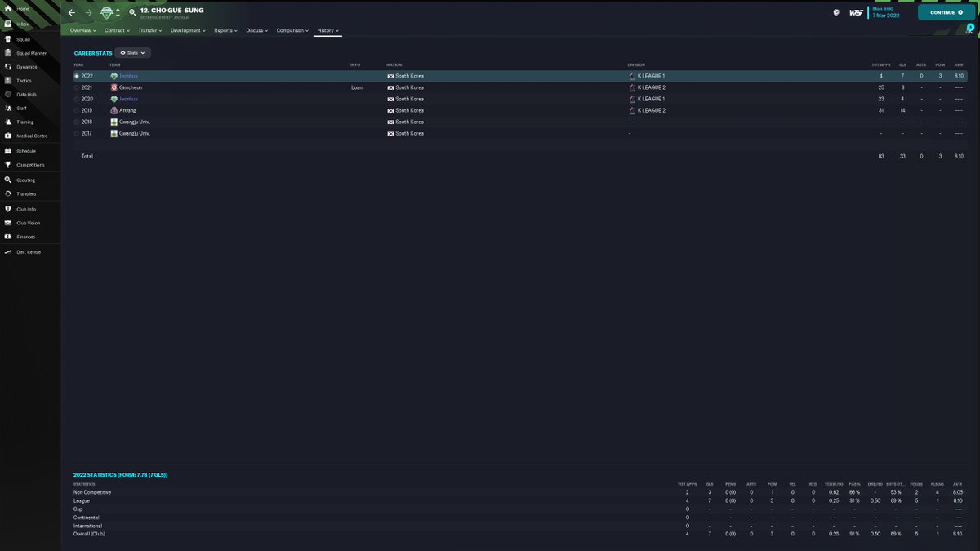
Task: Open Gwangju Univ. in 2018 row
Action: click(x=135, y=122)
